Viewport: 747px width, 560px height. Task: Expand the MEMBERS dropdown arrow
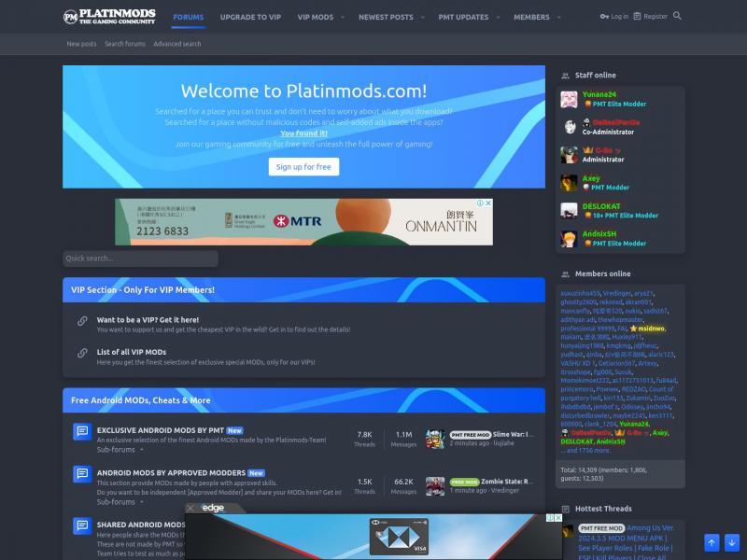click(x=558, y=17)
